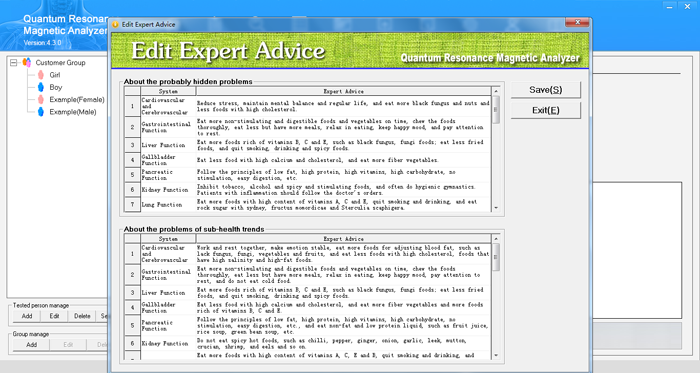Click the Expert Advice column header in top table

[x=343, y=91]
